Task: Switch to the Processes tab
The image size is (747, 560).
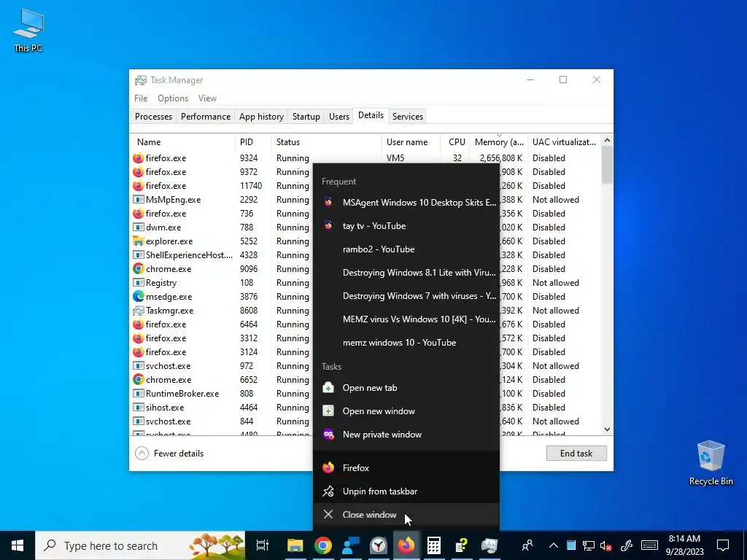Action: tap(153, 117)
